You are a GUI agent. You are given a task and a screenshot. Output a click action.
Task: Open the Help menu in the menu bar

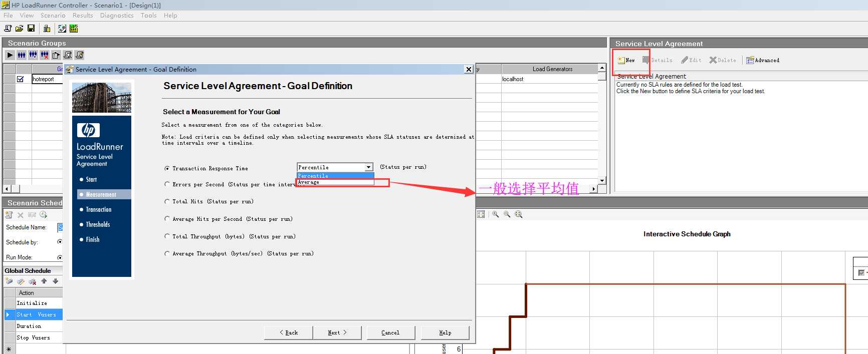tap(170, 16)
